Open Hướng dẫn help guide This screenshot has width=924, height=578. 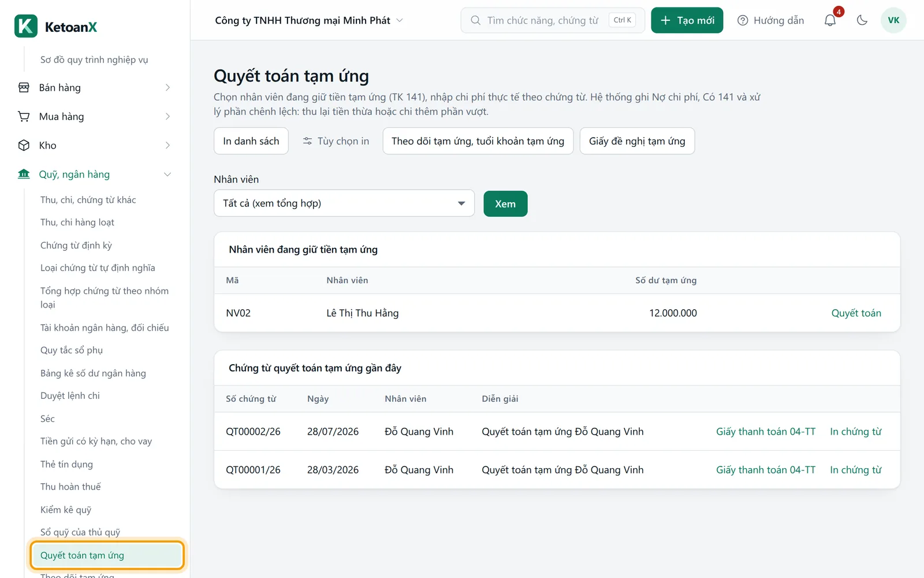[x=770, y=20]
